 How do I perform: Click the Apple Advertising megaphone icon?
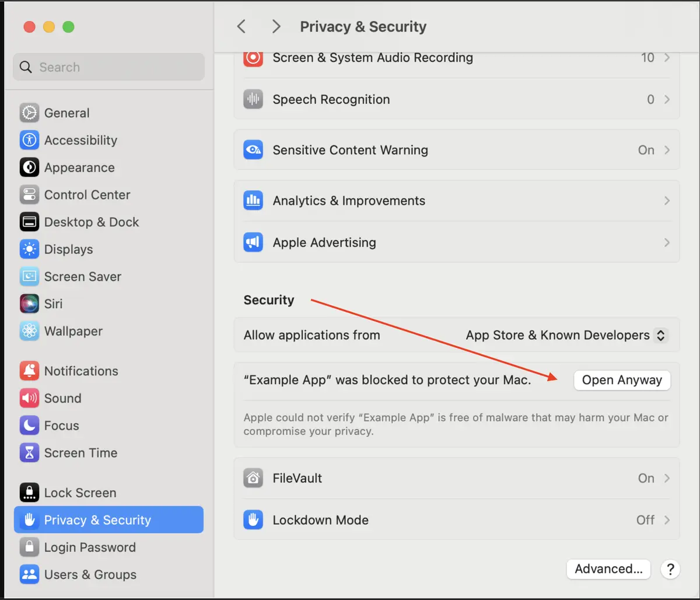pos(253,242)
